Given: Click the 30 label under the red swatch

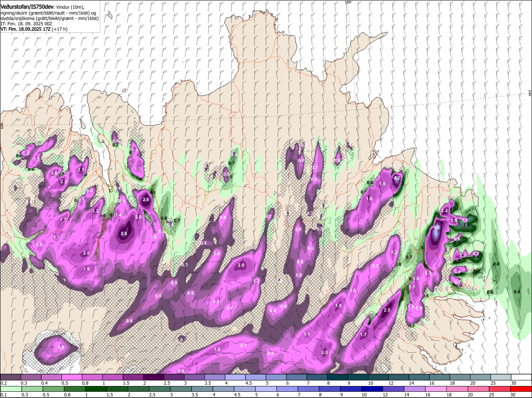Looking at the screenshot, I should click(x=513, y=395).
